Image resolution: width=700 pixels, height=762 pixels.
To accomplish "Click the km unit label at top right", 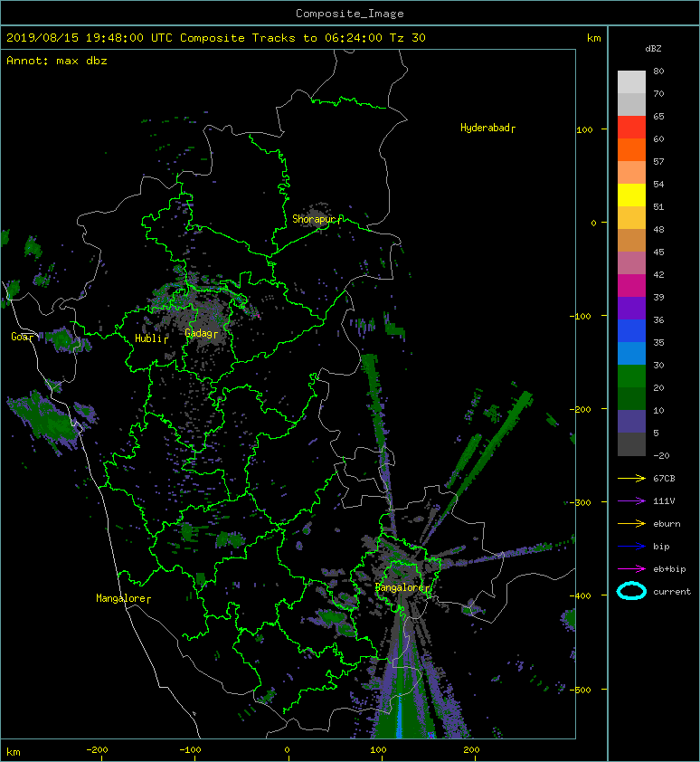I will pyautogui.click(x=593, y=38).
